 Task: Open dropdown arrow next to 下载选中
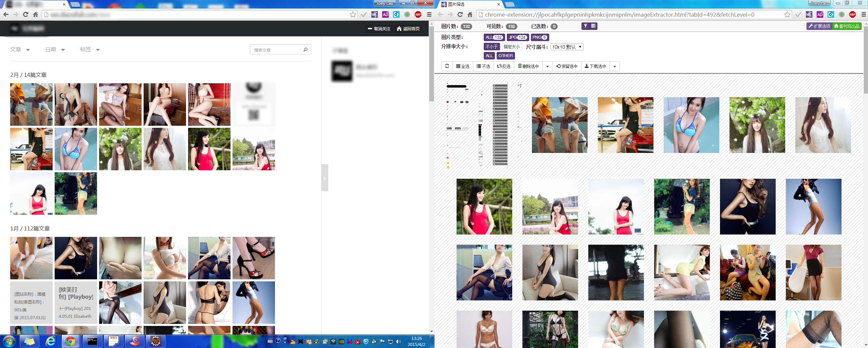coord(615,67)
